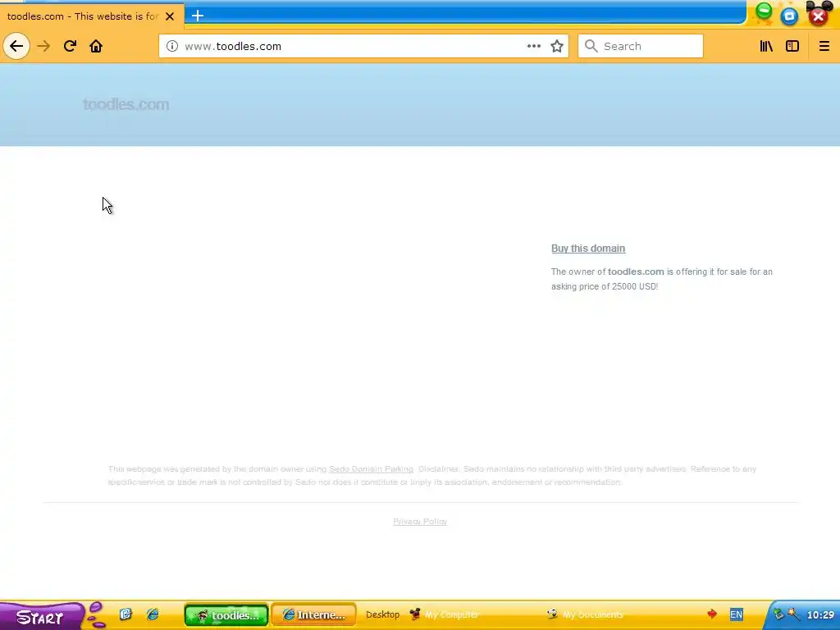Image resolution: width=840 pixels, height=630 pixels.
Task: Launch Internet Explorer from quick launch
Action: click(153, 614)
